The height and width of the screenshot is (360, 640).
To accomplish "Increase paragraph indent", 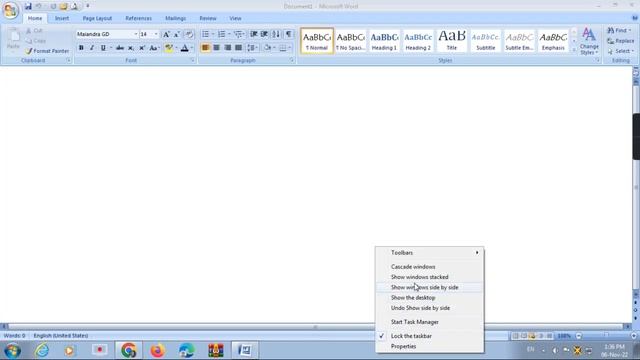I will [x=264, y=34].
